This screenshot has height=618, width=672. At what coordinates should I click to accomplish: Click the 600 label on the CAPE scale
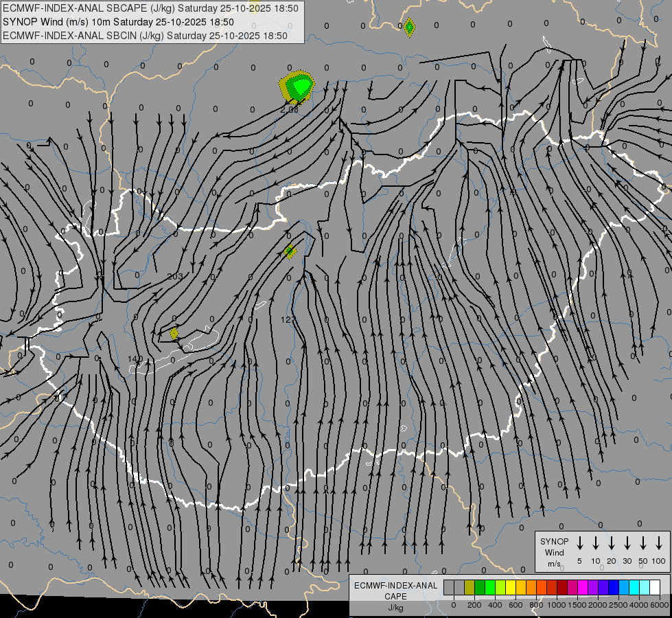(515, 605)
